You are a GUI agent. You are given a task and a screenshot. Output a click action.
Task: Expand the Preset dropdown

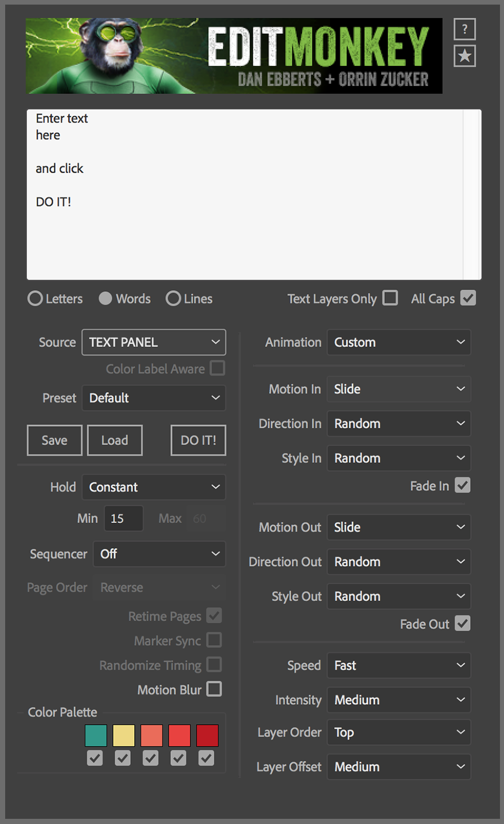[x=153, y=397]
